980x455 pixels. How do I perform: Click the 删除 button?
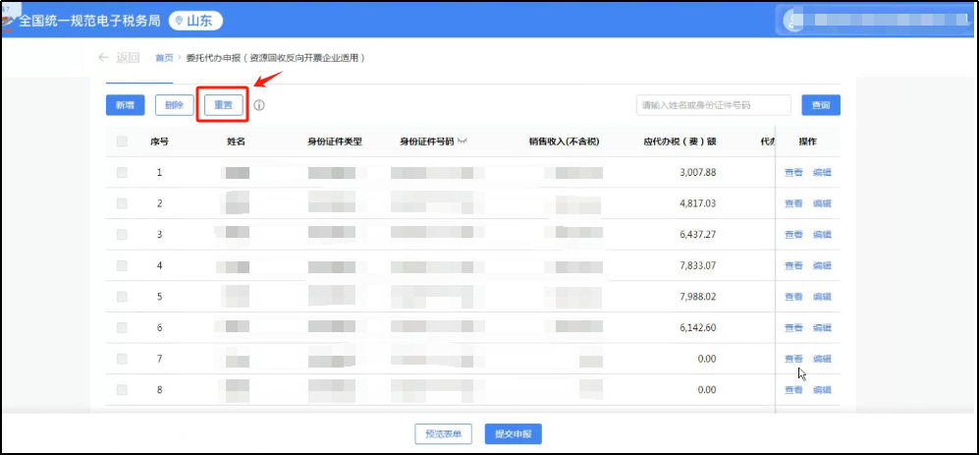pyautogui.click(x=175, y=105)
